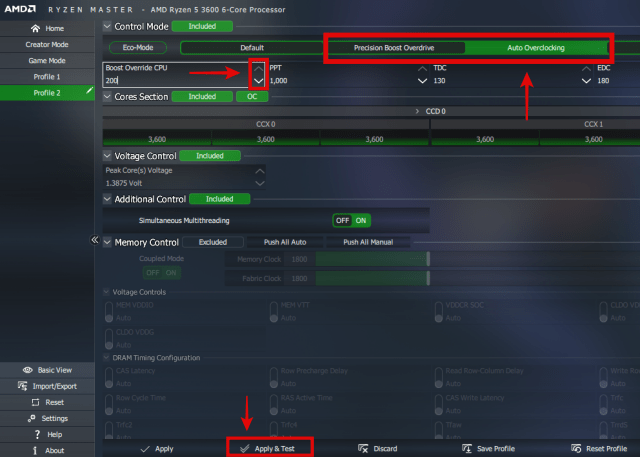
Task: Collapse DRAM Timing Configuration subsection
Action: tap(107, 358)
